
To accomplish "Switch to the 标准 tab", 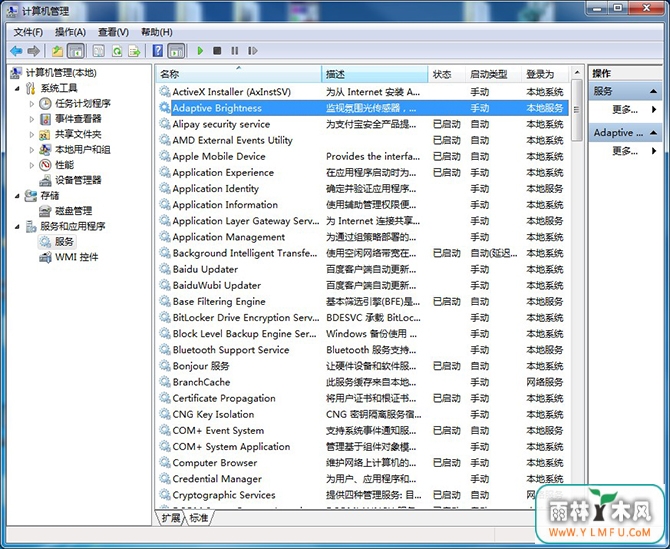I will pyautogui.click(x=199, y=518).
